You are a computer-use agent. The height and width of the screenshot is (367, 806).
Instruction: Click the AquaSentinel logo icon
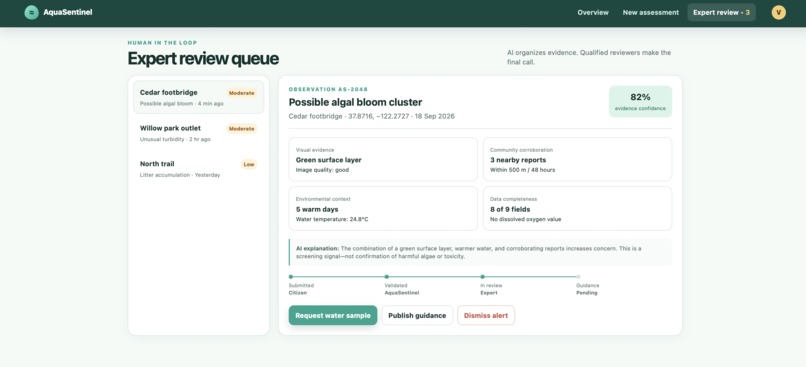31,12
